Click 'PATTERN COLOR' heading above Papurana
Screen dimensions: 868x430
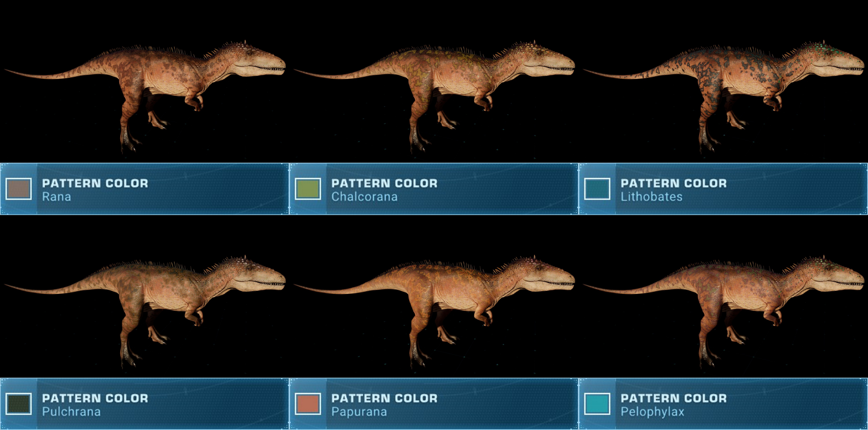[x=384, y=398]
